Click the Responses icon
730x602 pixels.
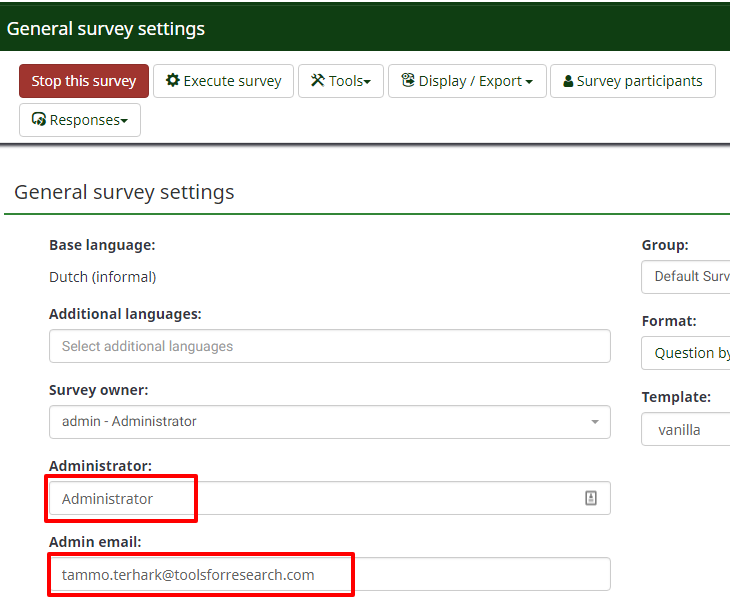coord(39,120)
